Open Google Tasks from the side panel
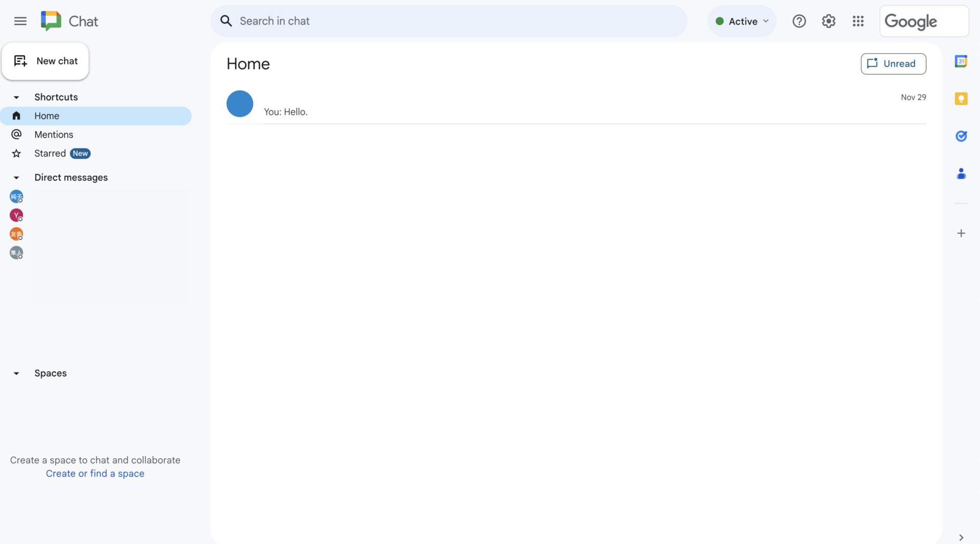Viewport: 980px width, 544px height. click(962, 136)
